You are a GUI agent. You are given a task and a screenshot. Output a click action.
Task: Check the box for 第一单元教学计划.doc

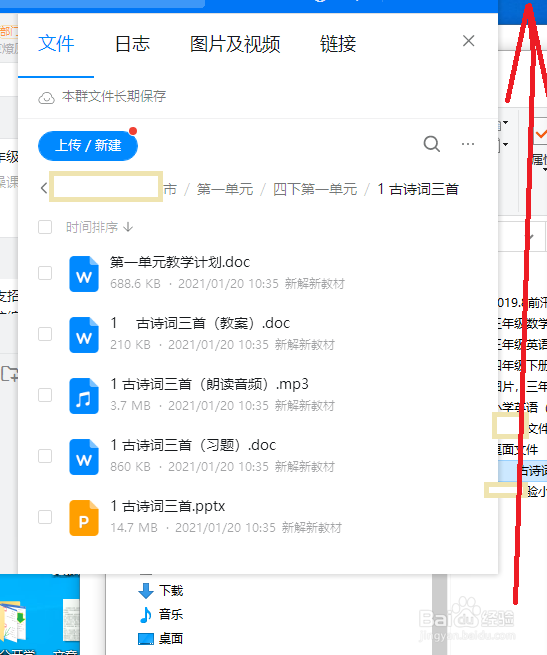point(45,273)
